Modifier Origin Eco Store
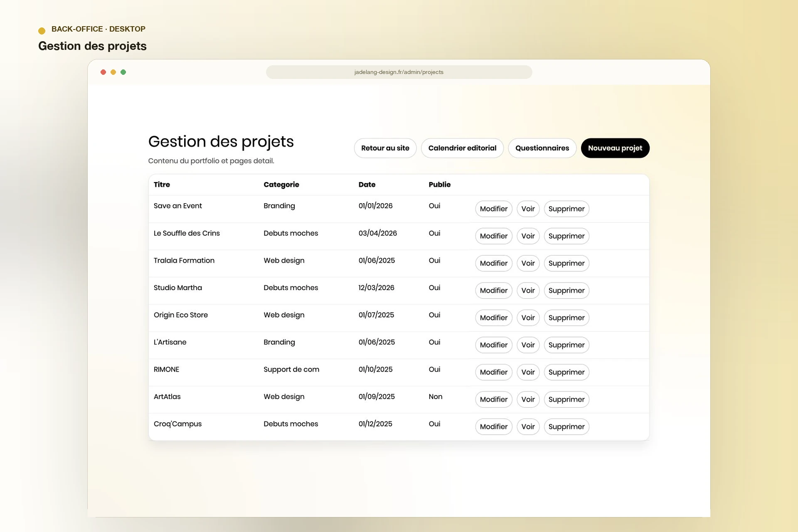 pos(494,318)
